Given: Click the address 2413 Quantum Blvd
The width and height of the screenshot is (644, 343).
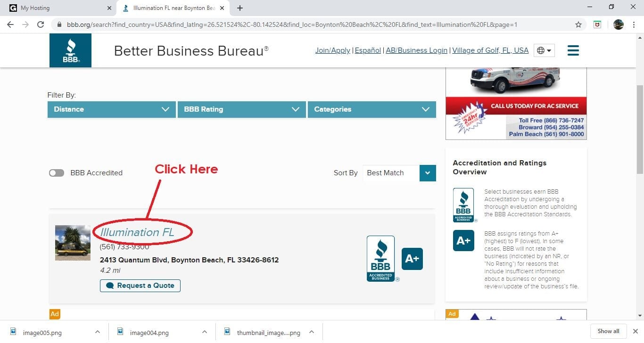Looking at the screenshot, I should pyautogui.click(x=189, y=260).
